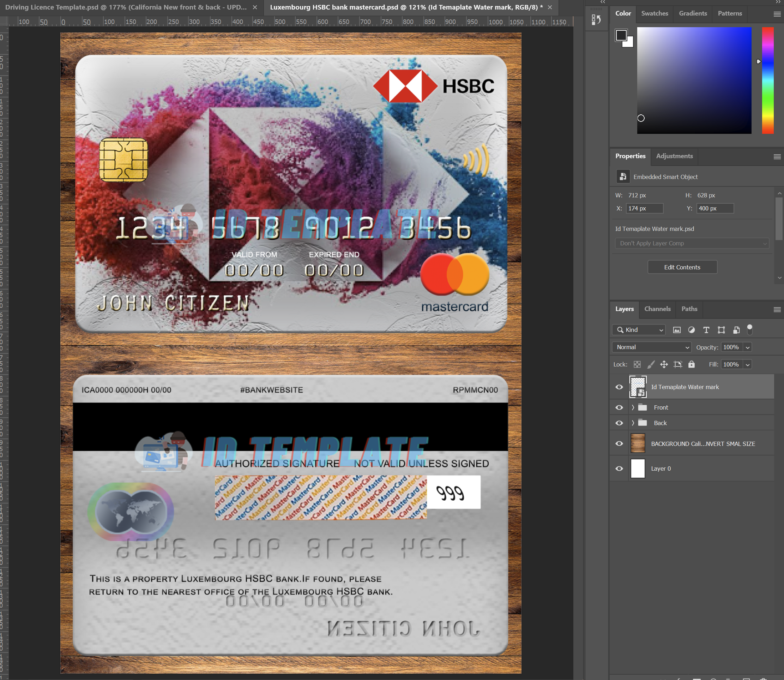This screenshot has height=680, width=784.
Task: Click the Back group folder icon
Action: (x=643, y=423)
